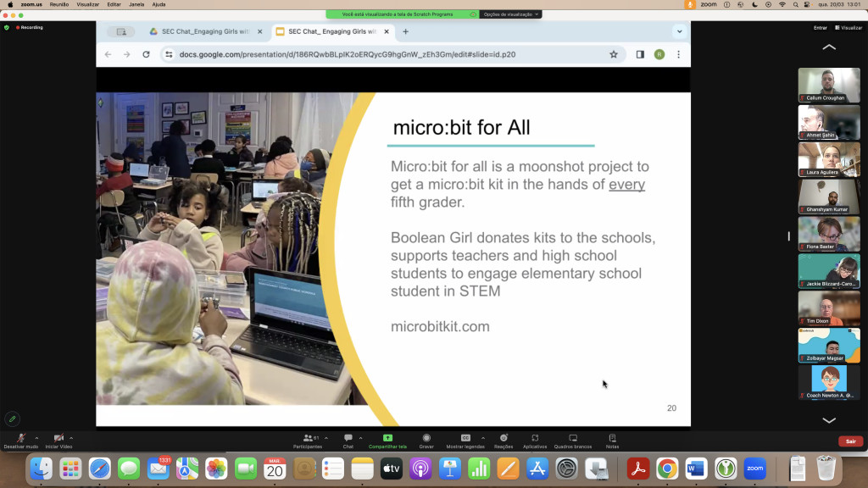Click the green Compartilhar tela icon

pos(387,439)
